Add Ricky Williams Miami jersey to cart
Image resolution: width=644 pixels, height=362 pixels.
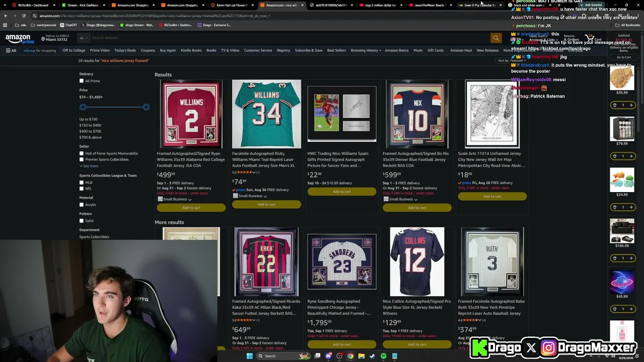(x=267, y=205)
